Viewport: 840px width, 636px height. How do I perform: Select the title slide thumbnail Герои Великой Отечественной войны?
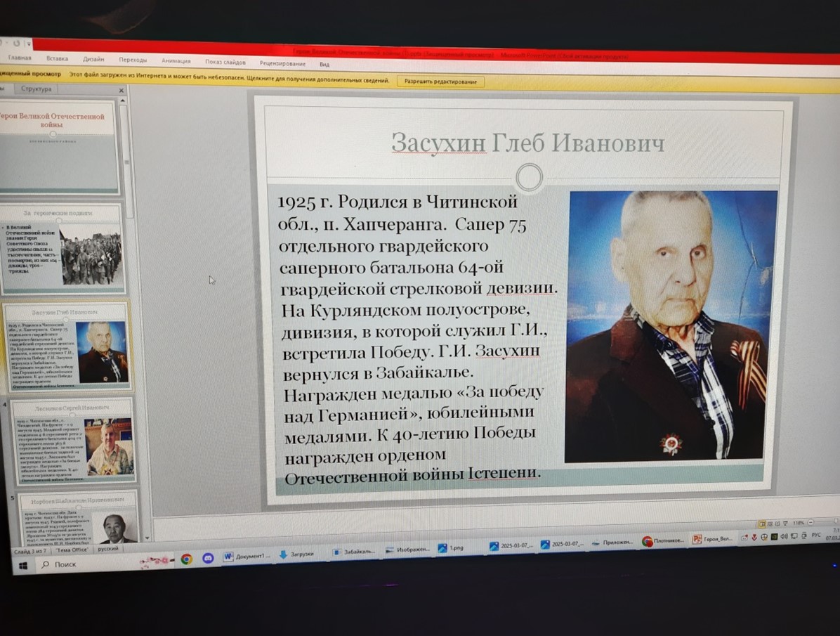pyautogui.click(x=58, y=145)
